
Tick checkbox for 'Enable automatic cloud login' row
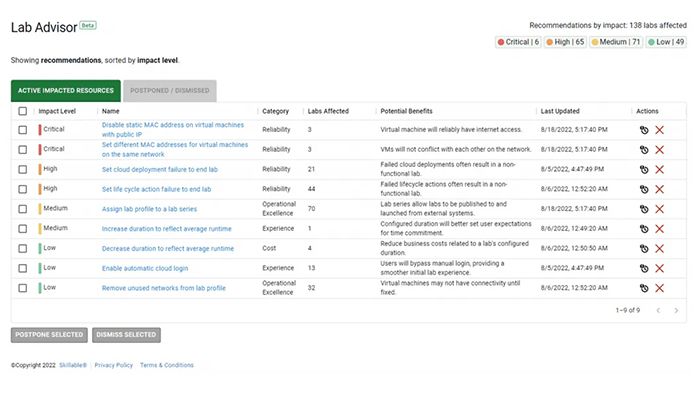(23, 268)
